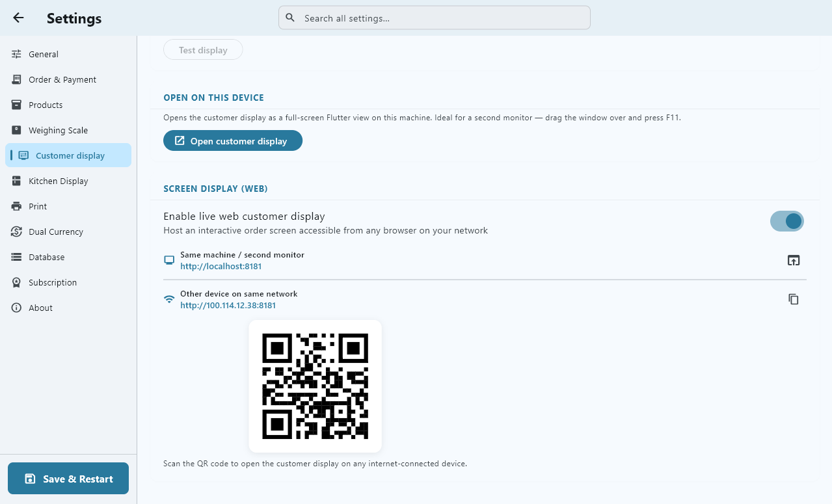Open localhost display in browser icon
832x504 pixels.
(x=794, y=260)
